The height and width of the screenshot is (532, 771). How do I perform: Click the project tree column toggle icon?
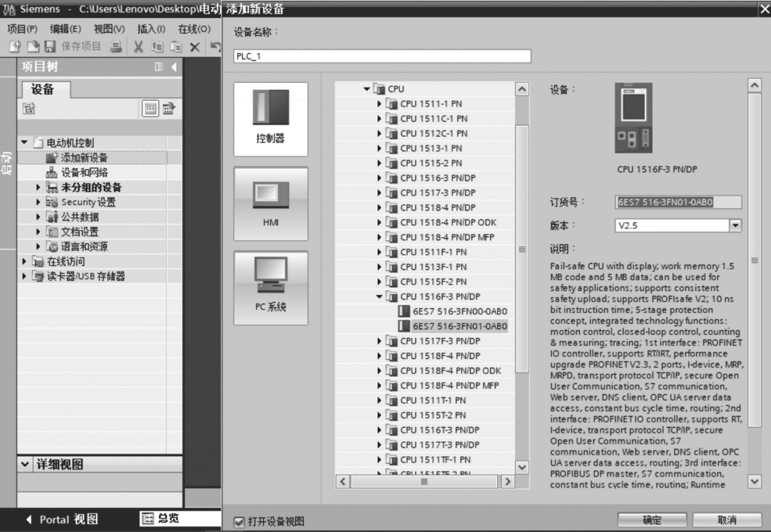tap(159, 67)
